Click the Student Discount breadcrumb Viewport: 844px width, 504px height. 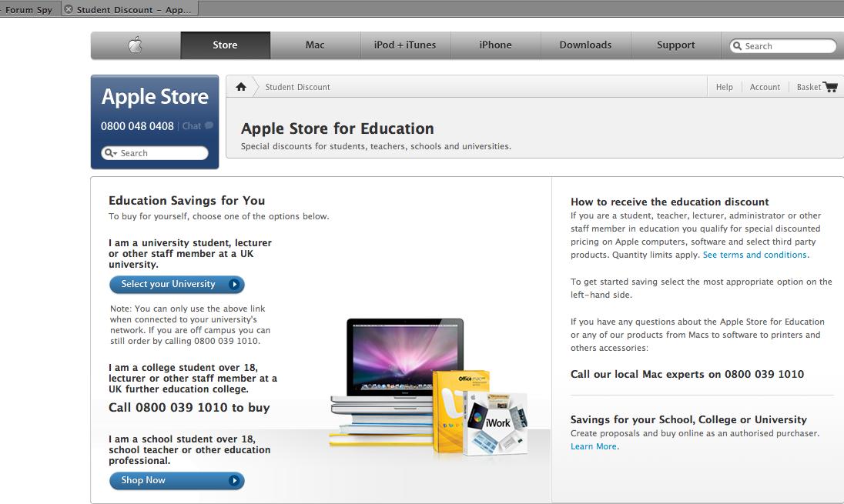pyautogui.click(x=297, y=87)
